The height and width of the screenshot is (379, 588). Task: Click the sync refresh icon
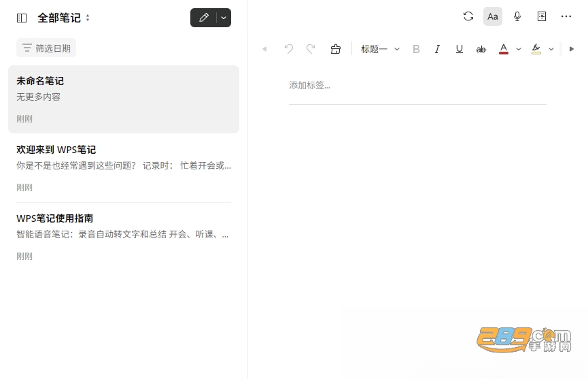[x=468, y=16]
